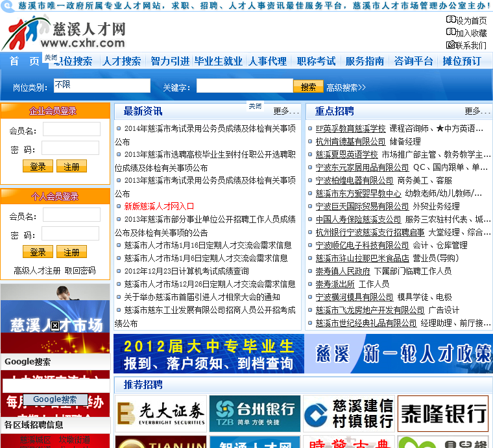Image resolution: width=493 pixels, height=448 pixels.
Task: Open 宁波巨天国际贸易有限公司 link
Action: (362, 206)
